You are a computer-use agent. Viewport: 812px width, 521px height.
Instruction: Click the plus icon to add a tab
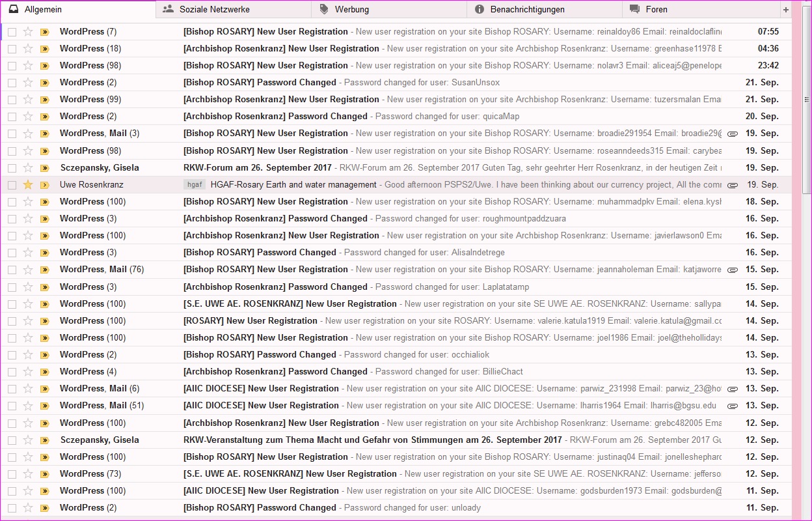(785, 10)
